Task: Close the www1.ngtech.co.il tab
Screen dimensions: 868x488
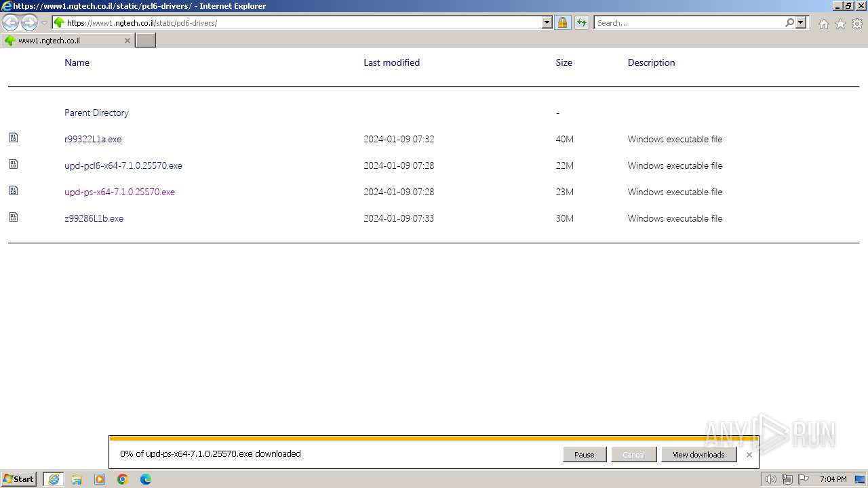Action: (127, 41)
